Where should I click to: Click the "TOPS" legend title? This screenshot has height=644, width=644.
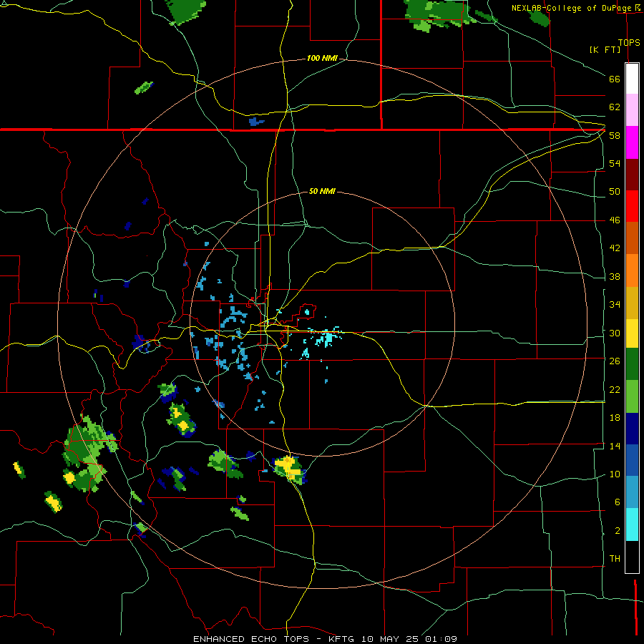pos(629,42)
